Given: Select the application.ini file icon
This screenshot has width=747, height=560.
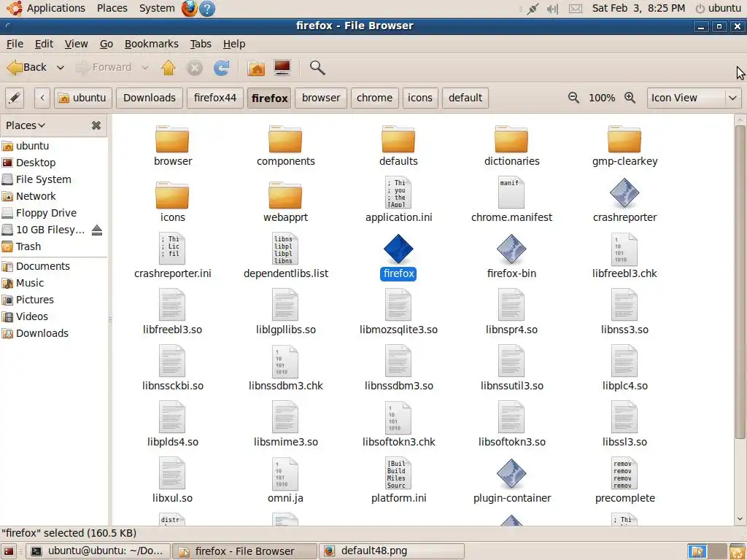Looking at the screenshot, I should tap(398, 192).
